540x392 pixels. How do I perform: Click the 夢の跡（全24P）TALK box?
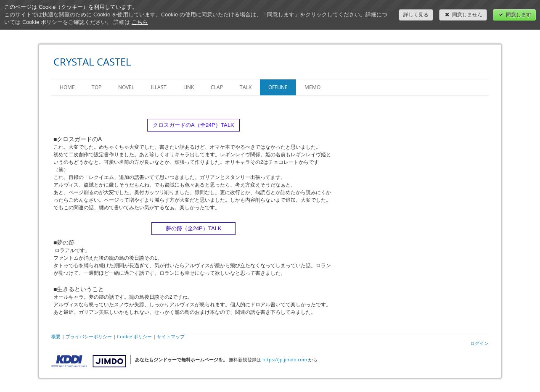(x=193, y=229)
